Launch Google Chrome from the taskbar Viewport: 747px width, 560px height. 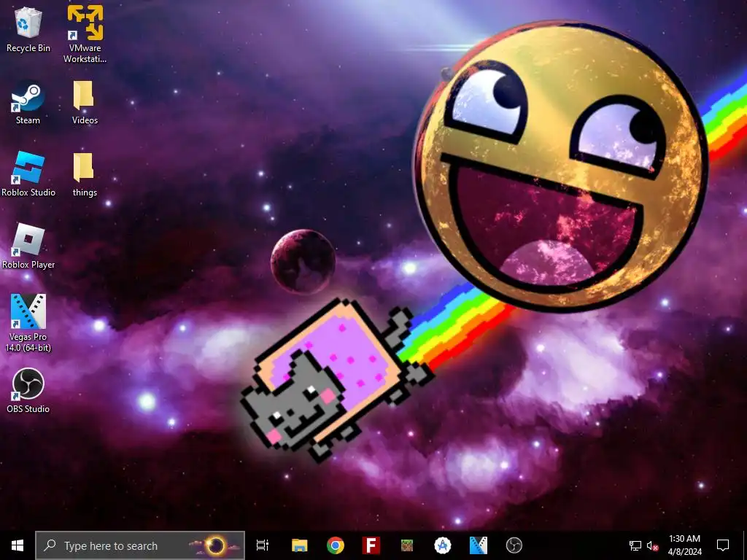click(x=336, y=545)
